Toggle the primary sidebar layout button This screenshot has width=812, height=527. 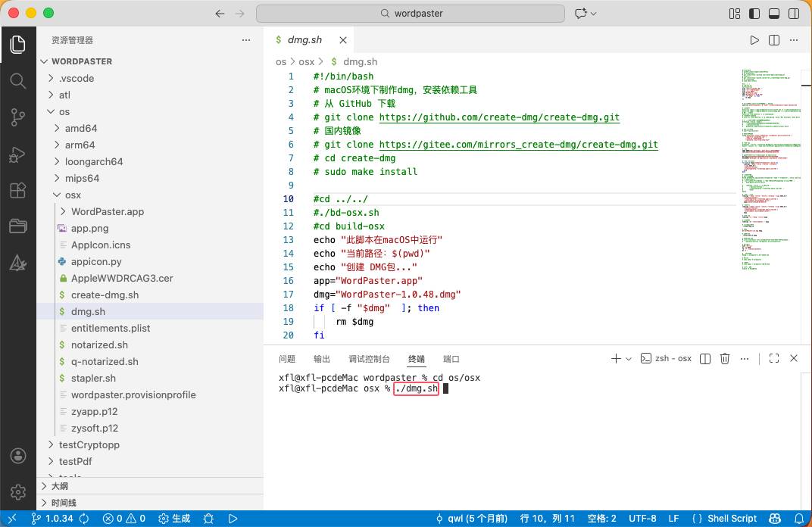click(754, 14)
